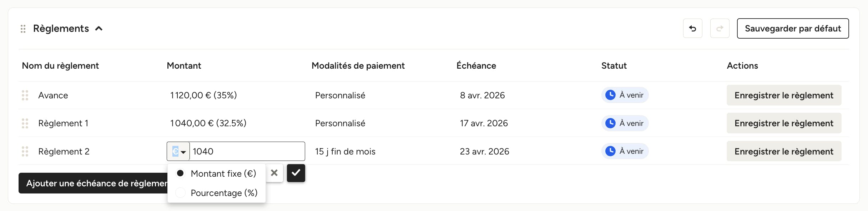
Task: Open the € currency type dropdown
Action: 178,151
